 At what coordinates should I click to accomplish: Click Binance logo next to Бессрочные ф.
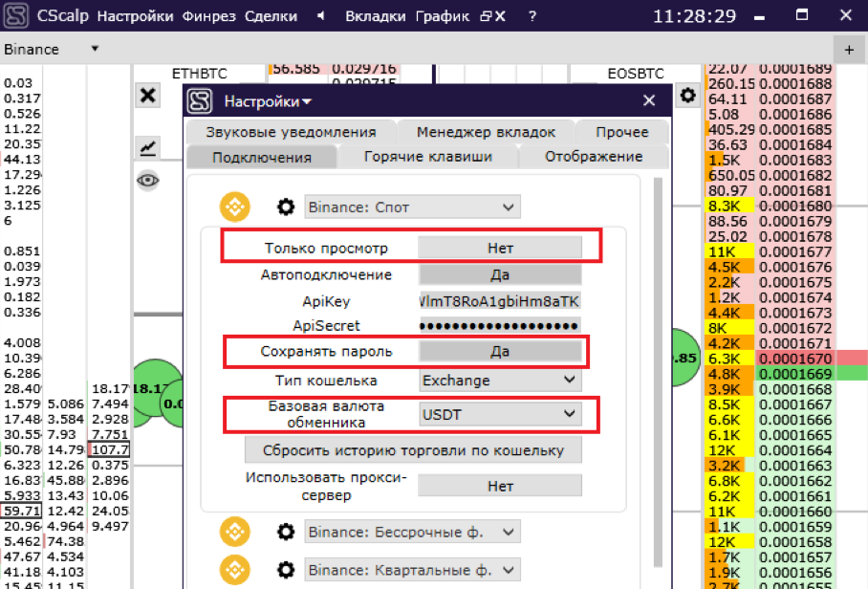235,532
